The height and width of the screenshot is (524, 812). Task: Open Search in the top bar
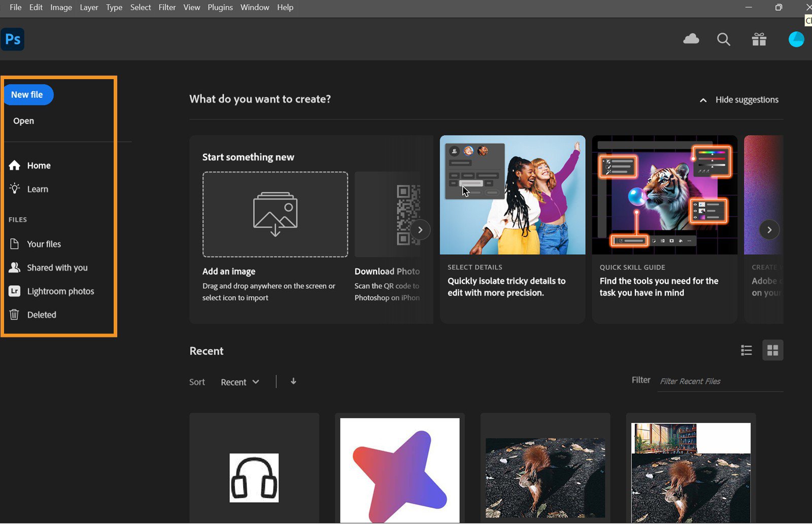coord(724,39)
